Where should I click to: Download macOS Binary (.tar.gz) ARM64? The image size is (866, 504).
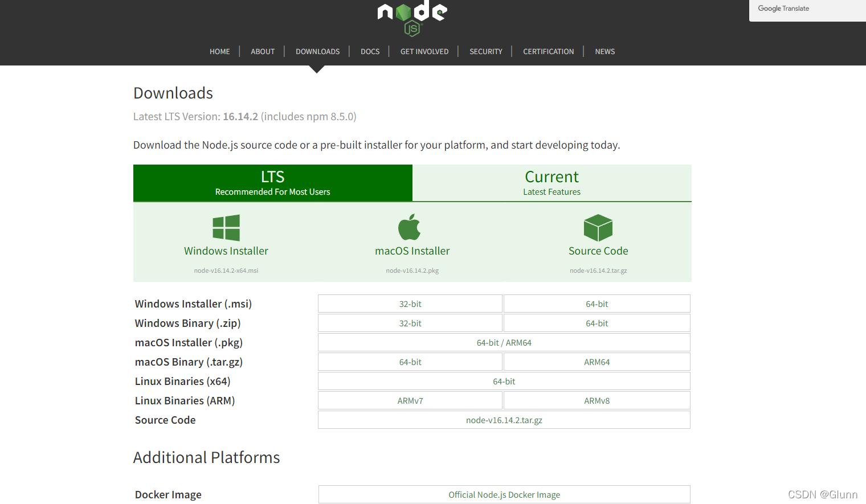point(597,362)
